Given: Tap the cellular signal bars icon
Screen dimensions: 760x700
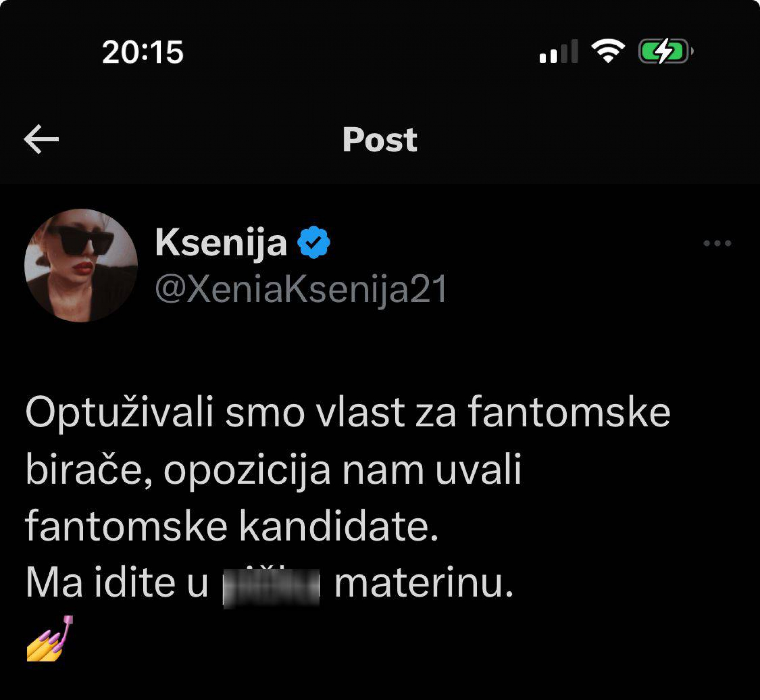Looking at the screenshot, I should 558,52.
